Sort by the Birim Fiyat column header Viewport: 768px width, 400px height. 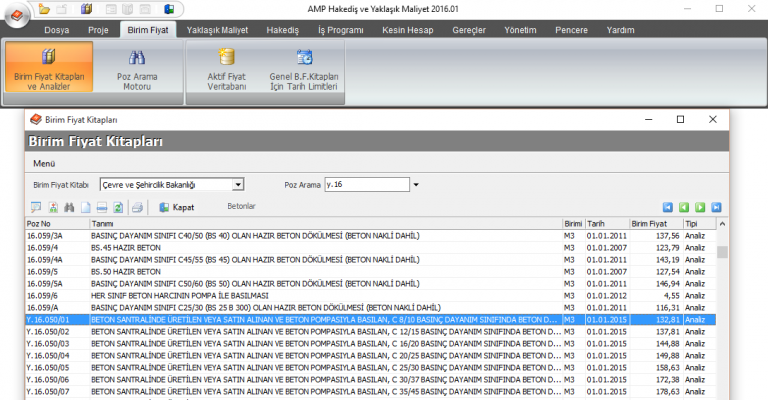point(653,223)
